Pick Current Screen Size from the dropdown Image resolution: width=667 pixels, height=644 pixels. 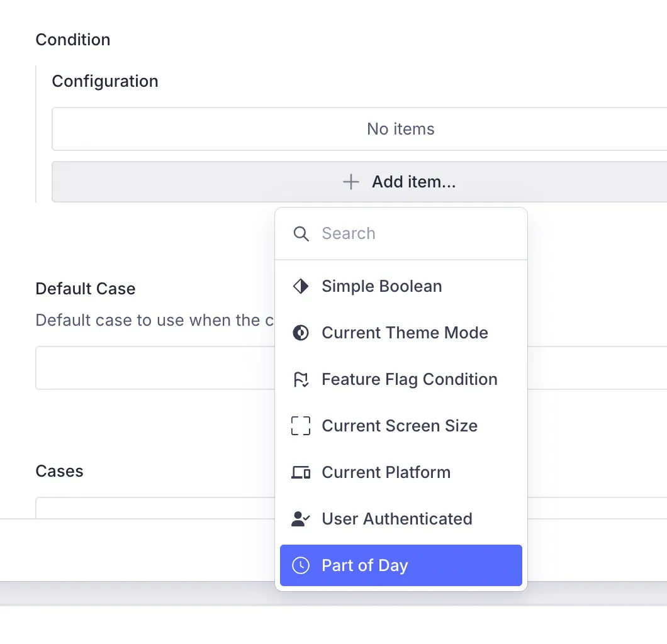tap(399, 426)
